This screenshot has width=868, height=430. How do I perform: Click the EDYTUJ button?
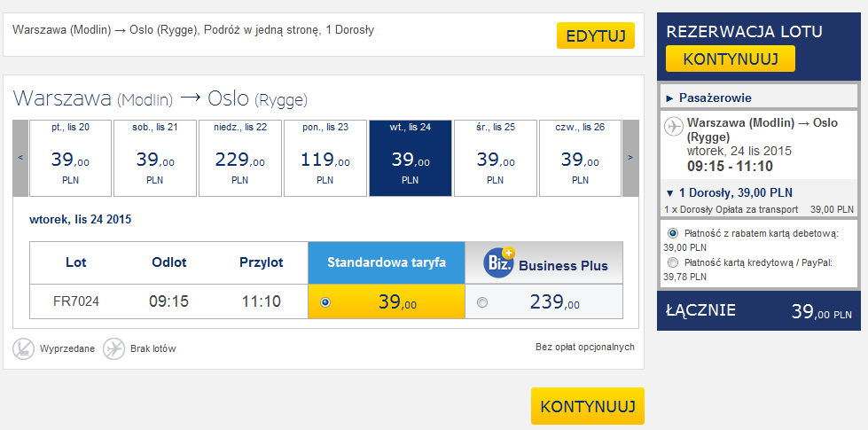[596, 36]
